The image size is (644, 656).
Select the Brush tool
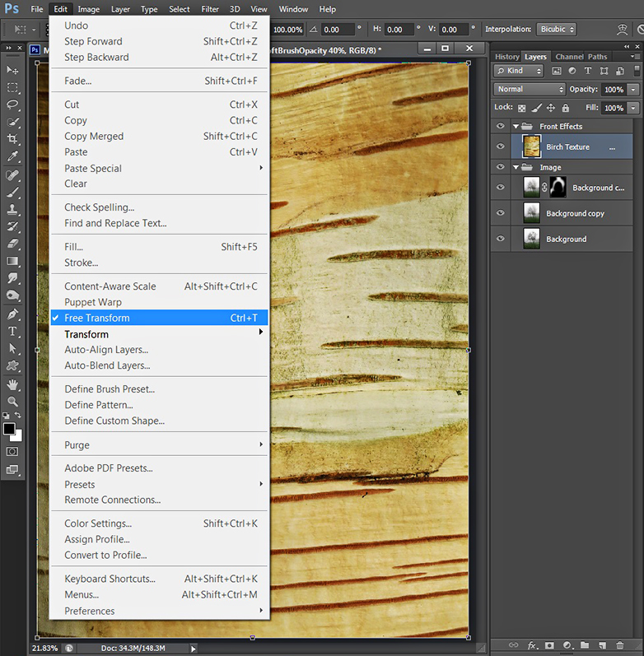pyautogui.click(x=12, y=193)
